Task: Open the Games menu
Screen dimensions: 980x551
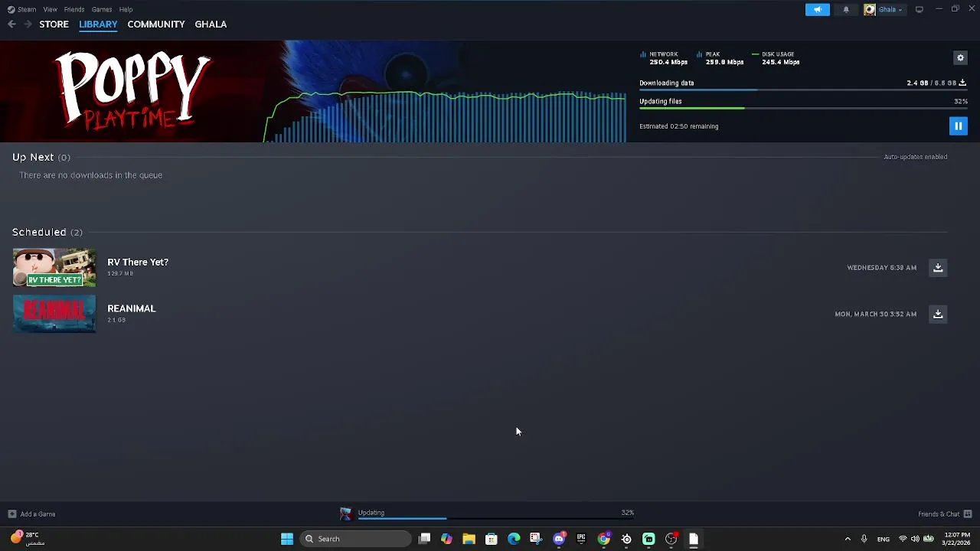Action: point(102,9)
